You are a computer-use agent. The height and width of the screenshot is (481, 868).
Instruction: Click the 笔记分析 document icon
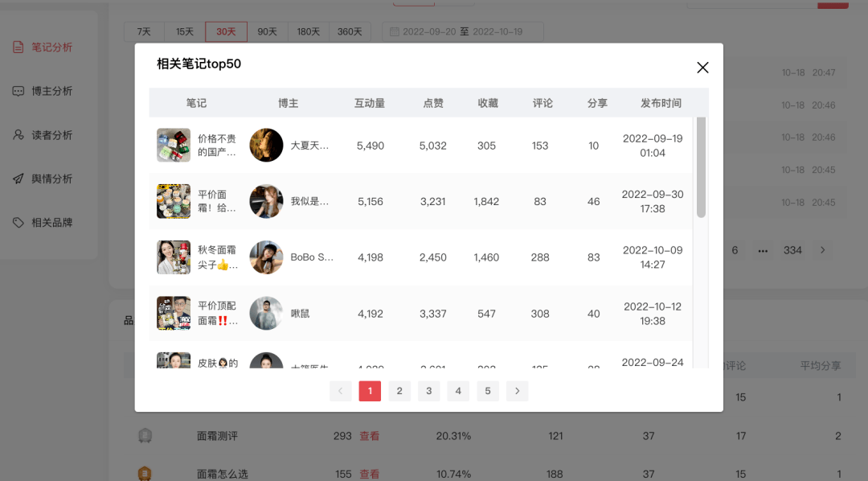click(18, 47)
